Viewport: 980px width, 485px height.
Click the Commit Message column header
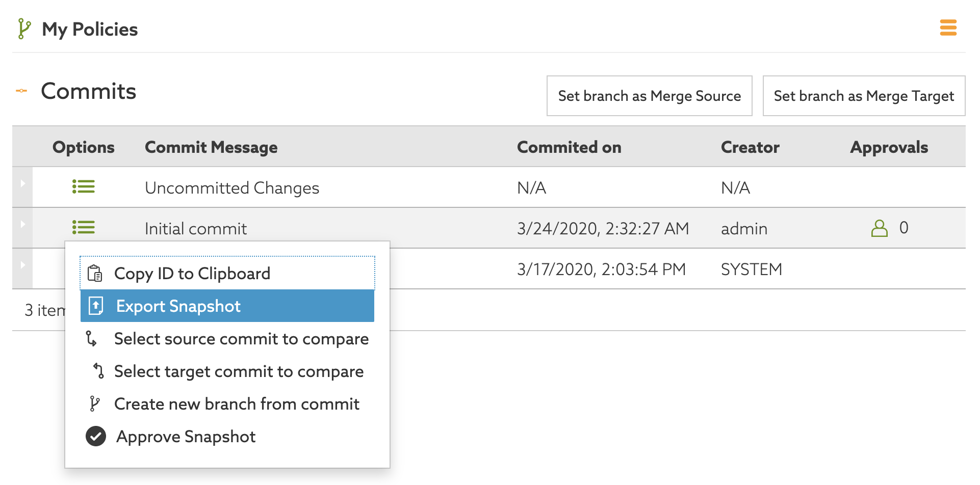[211, 147]
